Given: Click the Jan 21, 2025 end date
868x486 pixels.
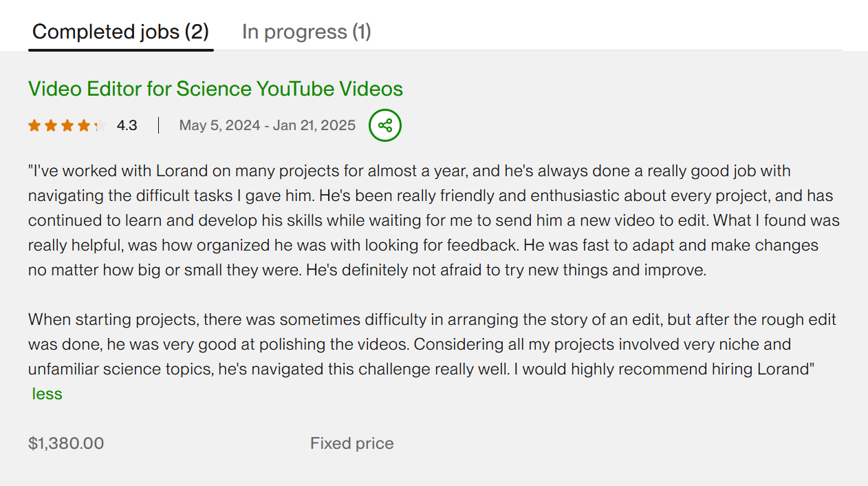Looking at the screenshot, I should coord(314,125).
